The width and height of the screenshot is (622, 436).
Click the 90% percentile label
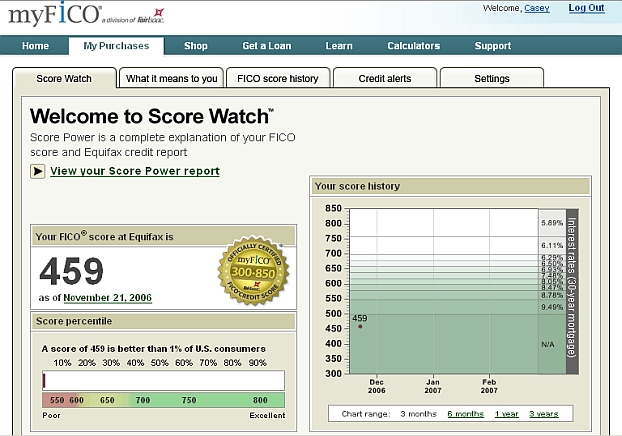[257, 363]
